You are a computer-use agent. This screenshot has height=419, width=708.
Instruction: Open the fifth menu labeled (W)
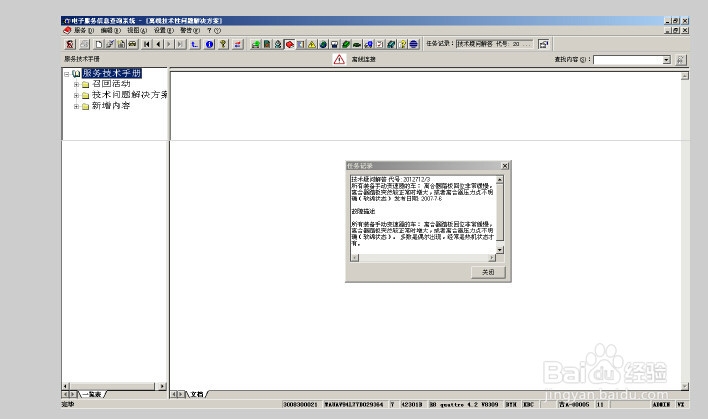coord(190,30)
